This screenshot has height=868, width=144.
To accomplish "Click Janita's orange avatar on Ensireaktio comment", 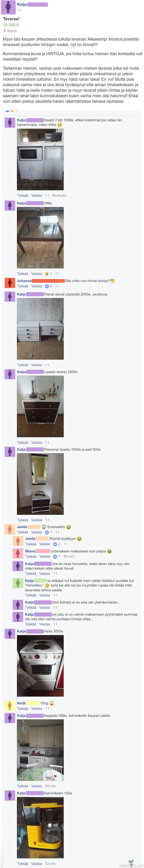I will click(9, 529).
